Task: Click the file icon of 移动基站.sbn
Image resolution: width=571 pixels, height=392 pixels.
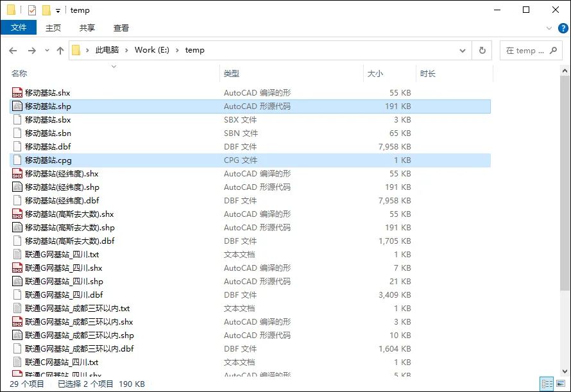Action: click(x=17, y=133)
